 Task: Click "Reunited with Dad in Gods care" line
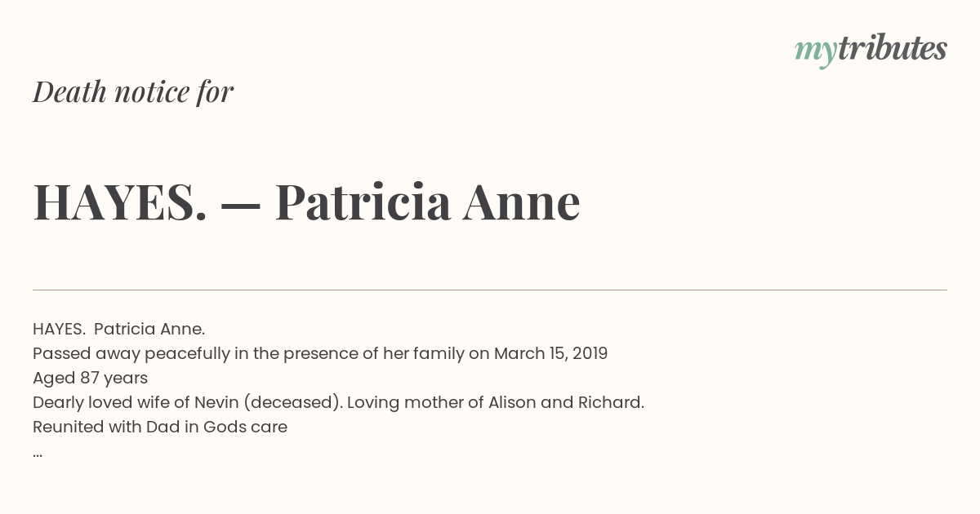coord(160,428)
